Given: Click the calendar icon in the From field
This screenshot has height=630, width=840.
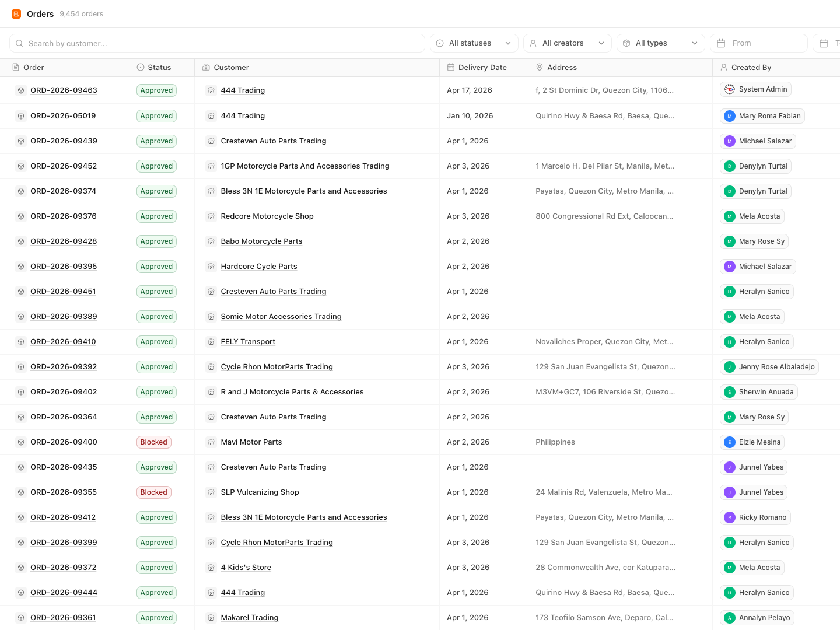Looking at the screenshot, I should pos(721,43).
